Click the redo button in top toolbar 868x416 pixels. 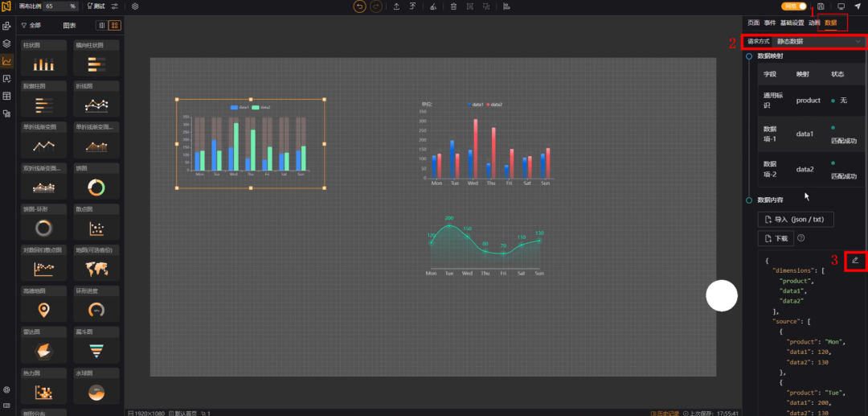pyautogui.click(x=376, y=6)
